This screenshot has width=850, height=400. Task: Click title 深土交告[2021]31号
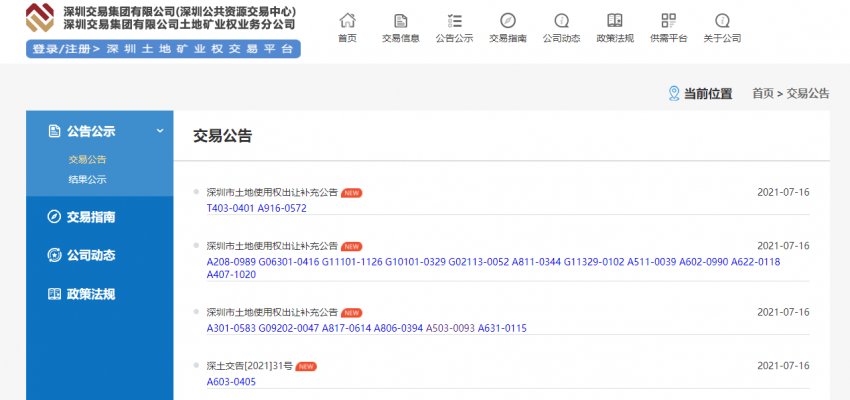coord(249,366)
